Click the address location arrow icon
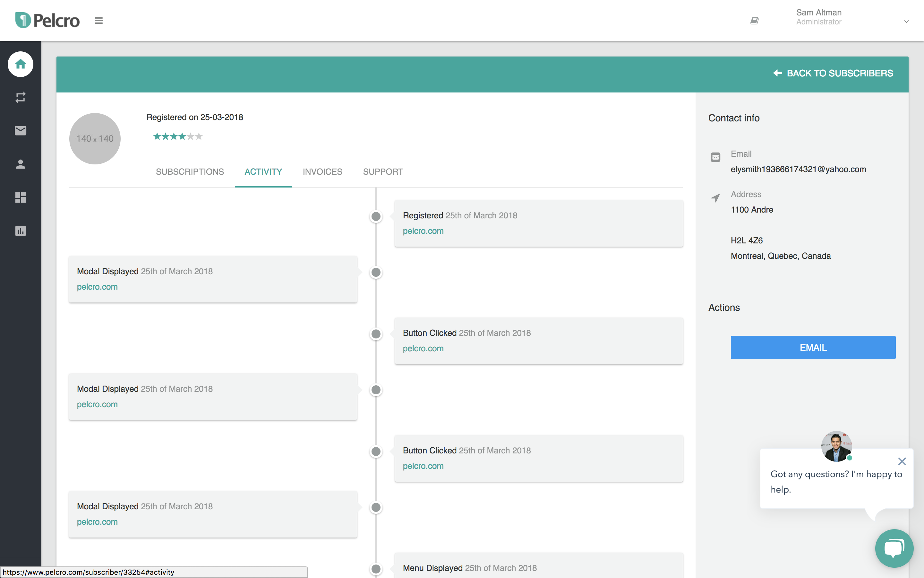 (x=715, y=197)
